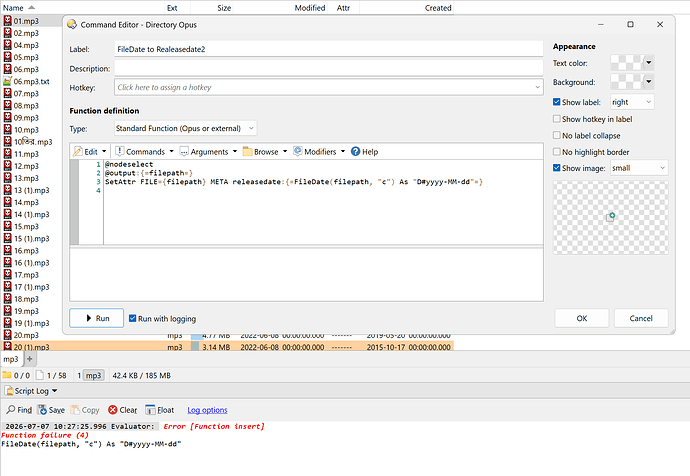Sort by the Created column header

click(407, 7)
